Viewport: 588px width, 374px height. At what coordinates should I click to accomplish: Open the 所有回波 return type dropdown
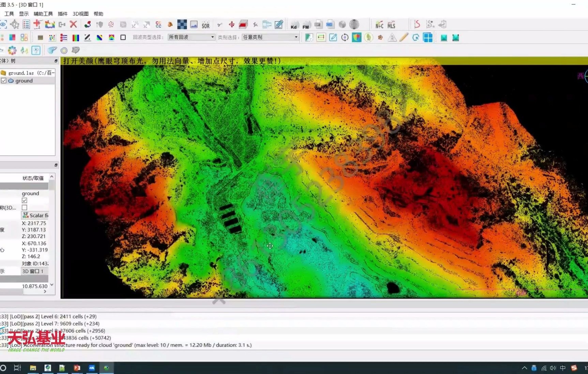191,37
